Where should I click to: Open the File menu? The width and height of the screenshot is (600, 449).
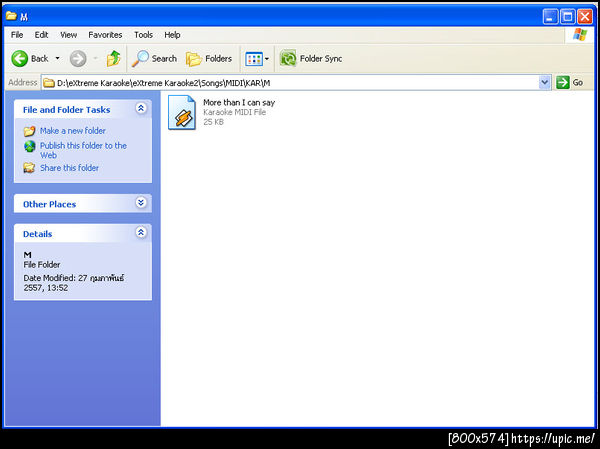coord(17,35)
